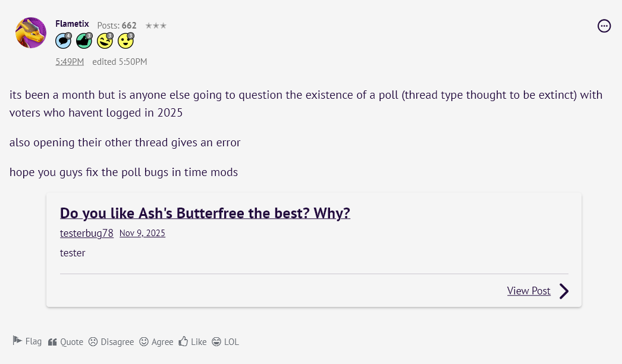Click Flametix's Charizard avatar
The image size is (622, 364).
click(31, 33)
